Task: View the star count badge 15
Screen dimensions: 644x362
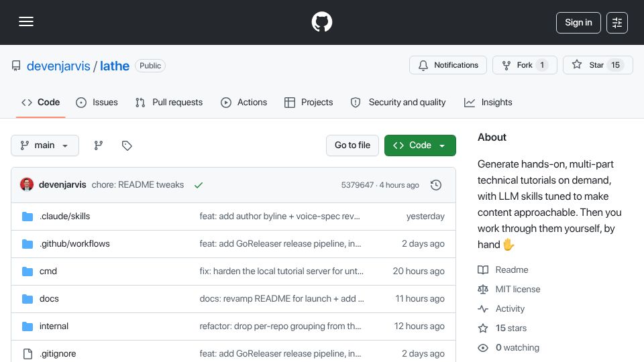Action: point(615,65)
